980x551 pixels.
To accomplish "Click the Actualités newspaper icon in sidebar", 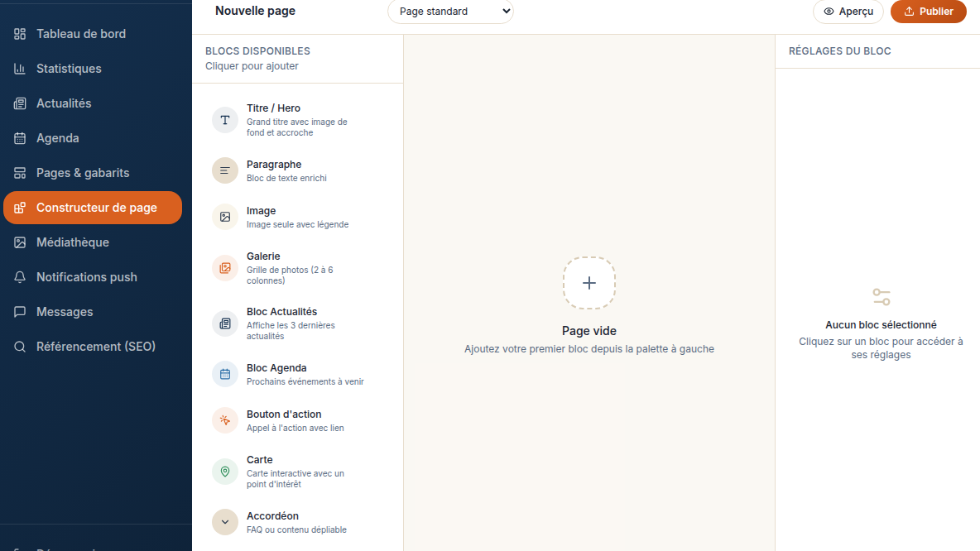I will (x=20, y=103).
